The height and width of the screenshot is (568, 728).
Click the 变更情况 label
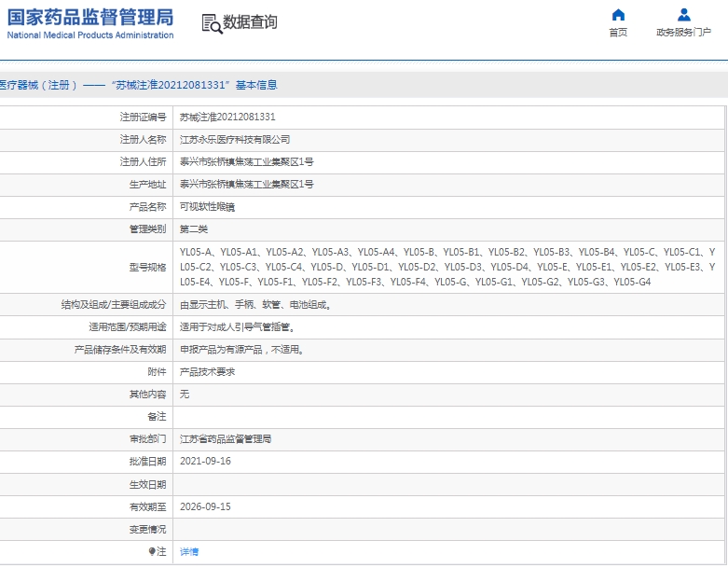tap(147, 530)
